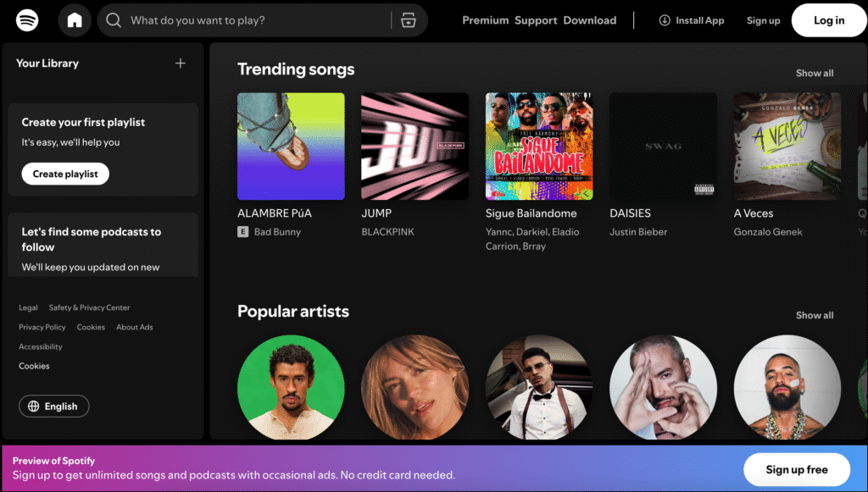Show all Popular artists
The width and height of the screenshot is (868, 492).
(814, 315)
